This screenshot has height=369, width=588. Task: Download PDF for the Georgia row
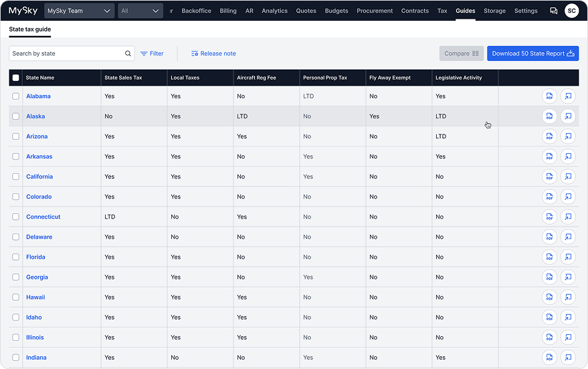[x=549, y=277]
